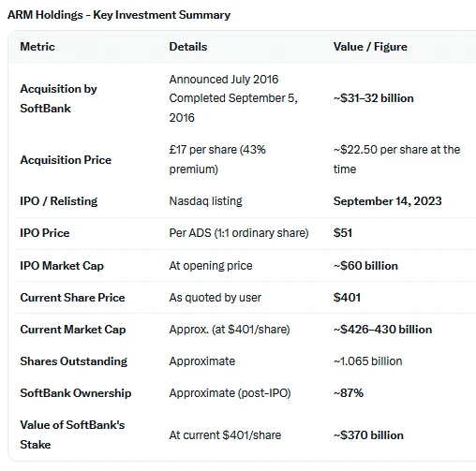This screenshot has height=471, width=476.
Task: Select the ~$370 billion stake value
Action: click(x=368, y=435)
